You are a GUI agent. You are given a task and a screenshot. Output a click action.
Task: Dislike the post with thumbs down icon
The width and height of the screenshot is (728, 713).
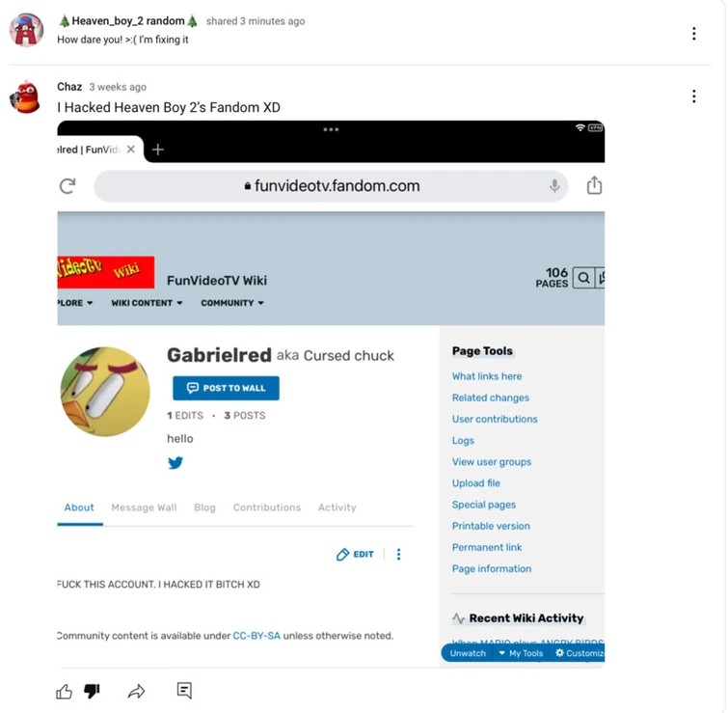[x=92, y=692]
